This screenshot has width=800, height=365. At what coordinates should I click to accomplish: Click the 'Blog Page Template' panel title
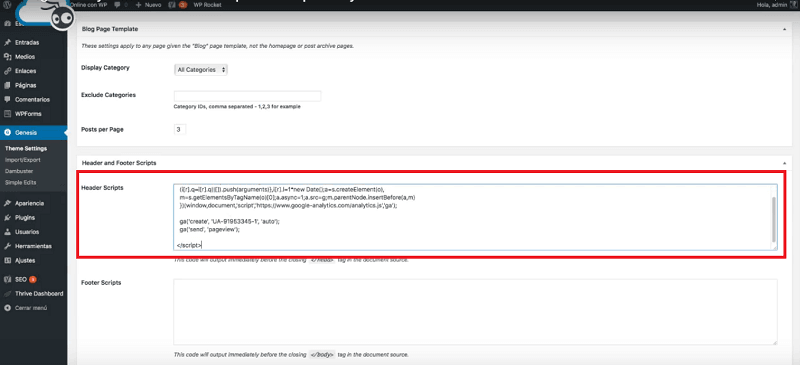pyautogui.click(x=110, y=29)
